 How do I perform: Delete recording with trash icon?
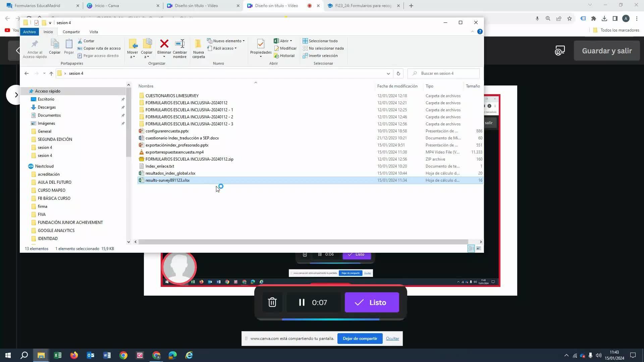pyautogui.click(x=272, y=302)
